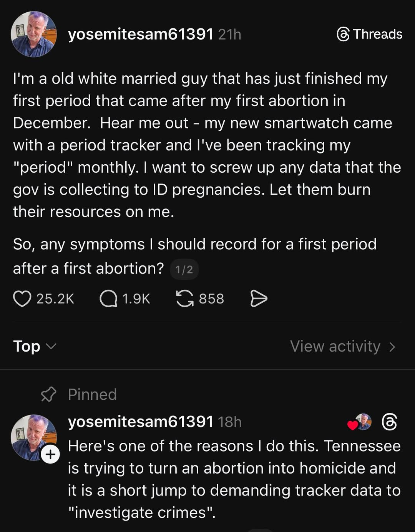The height and width of the screenshot is (532, 415).
Task: Open the Top sort dropdown
Action: tap(35, 346)
